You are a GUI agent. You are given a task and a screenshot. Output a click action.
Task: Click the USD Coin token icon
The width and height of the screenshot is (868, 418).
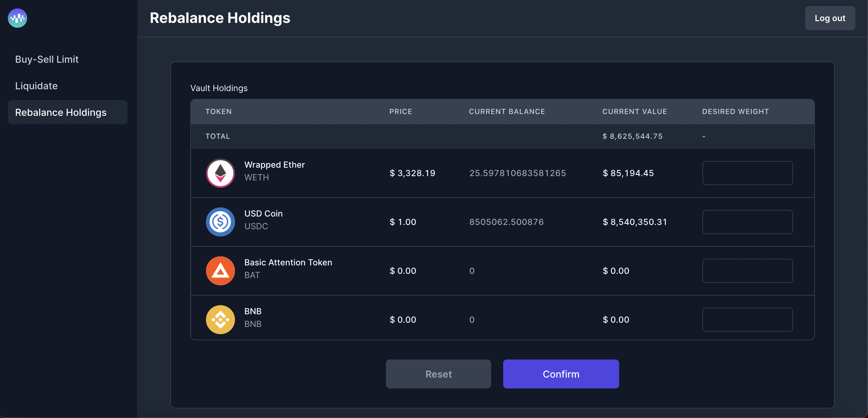tap(220, 222)
